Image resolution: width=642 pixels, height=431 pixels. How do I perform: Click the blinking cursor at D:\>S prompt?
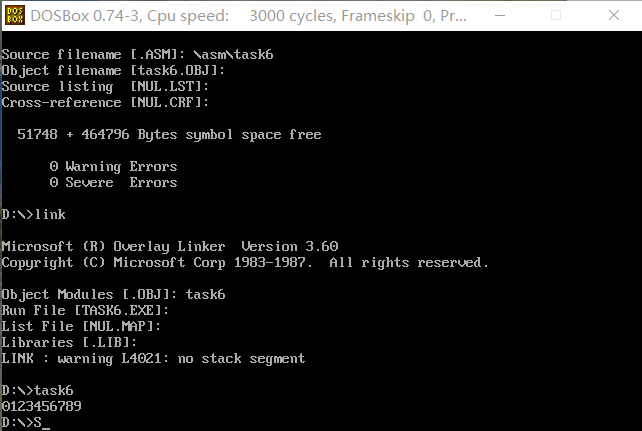(x=46, y=427)
